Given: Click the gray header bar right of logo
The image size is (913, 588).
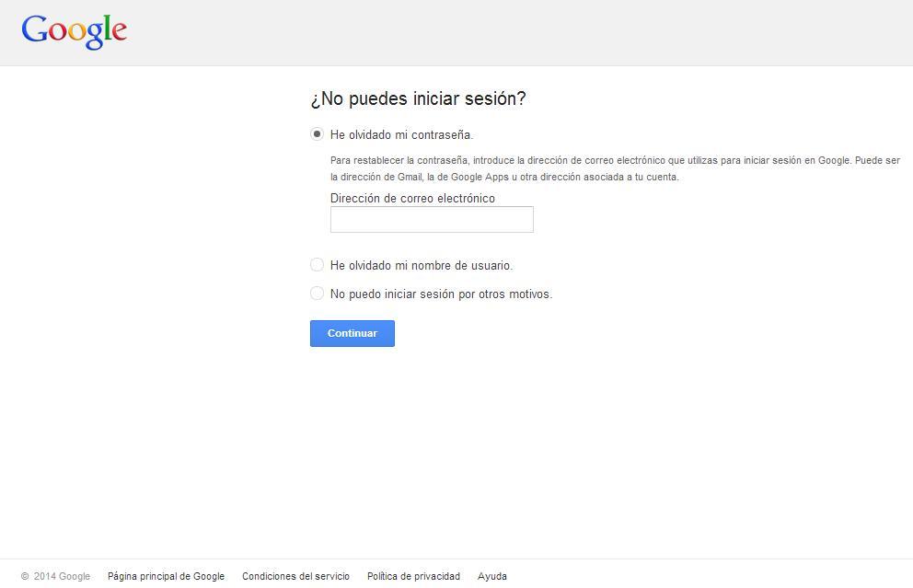Looking at the screenshot, I should pos(515,32).
